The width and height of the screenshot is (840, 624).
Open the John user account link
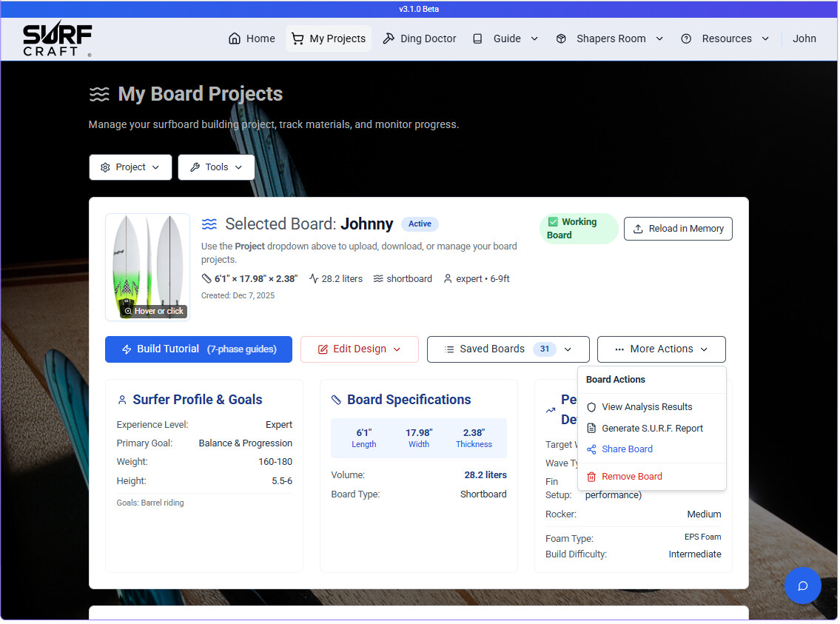click(804, 38)
